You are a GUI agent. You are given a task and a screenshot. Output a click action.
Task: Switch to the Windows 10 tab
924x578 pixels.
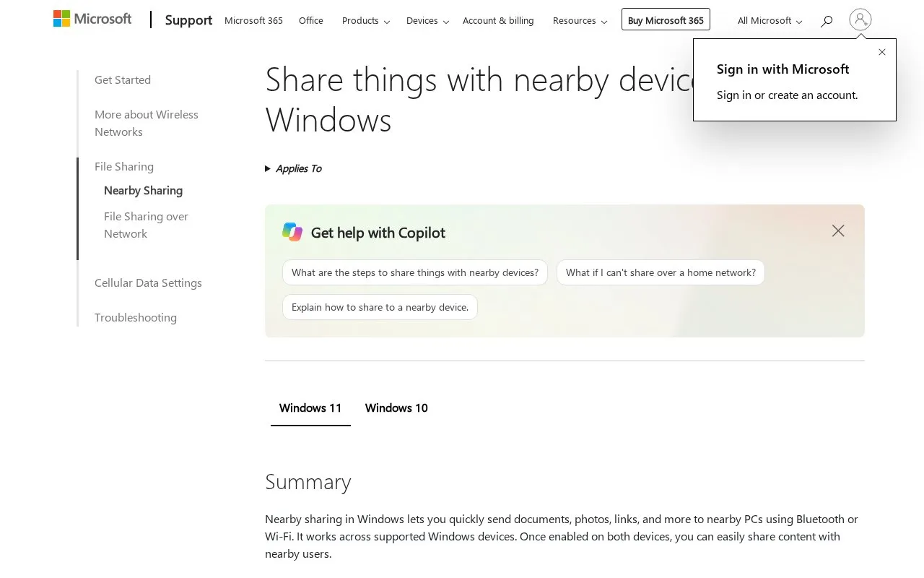click(396, 408)
